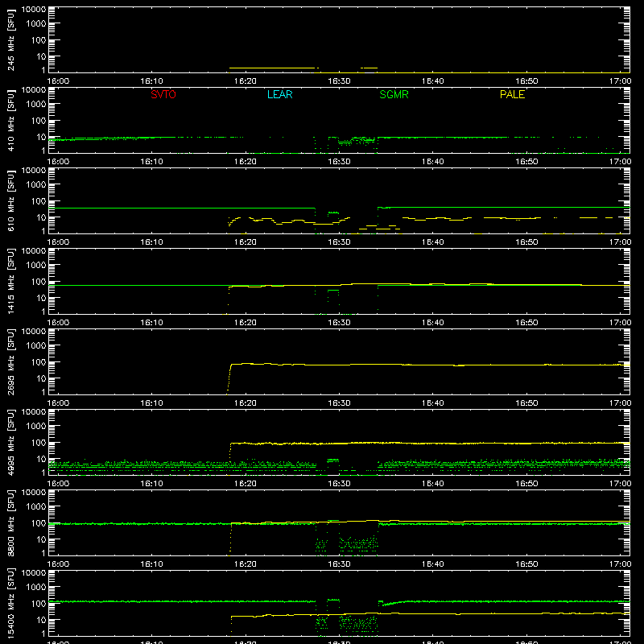The height and width of the screenshot is (644, 644).
Task: Select the 410 MHz [SFU] axis title
Action: pyautogui.click(x=11, y=121)
